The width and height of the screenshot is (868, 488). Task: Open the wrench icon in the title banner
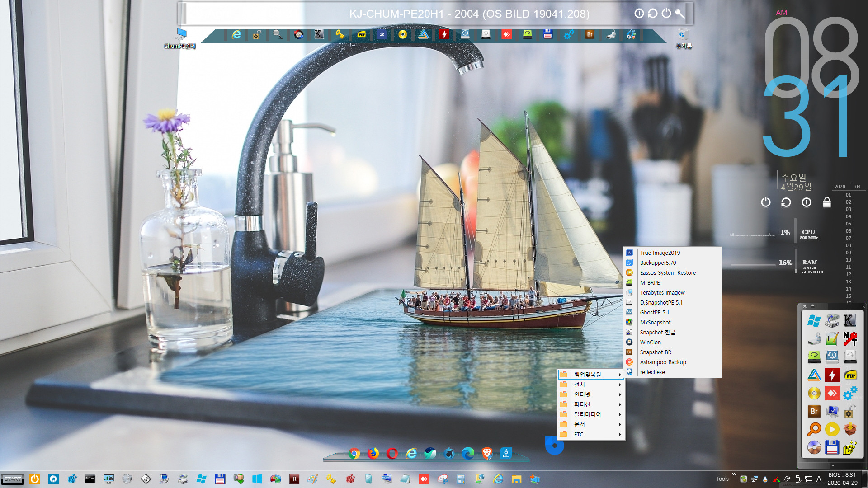point(680,14)
